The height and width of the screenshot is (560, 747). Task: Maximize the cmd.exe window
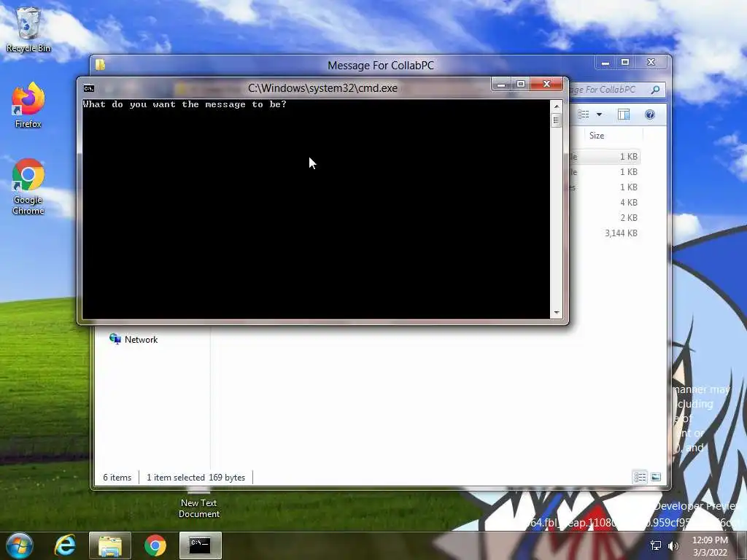click(x=521, y=85)
